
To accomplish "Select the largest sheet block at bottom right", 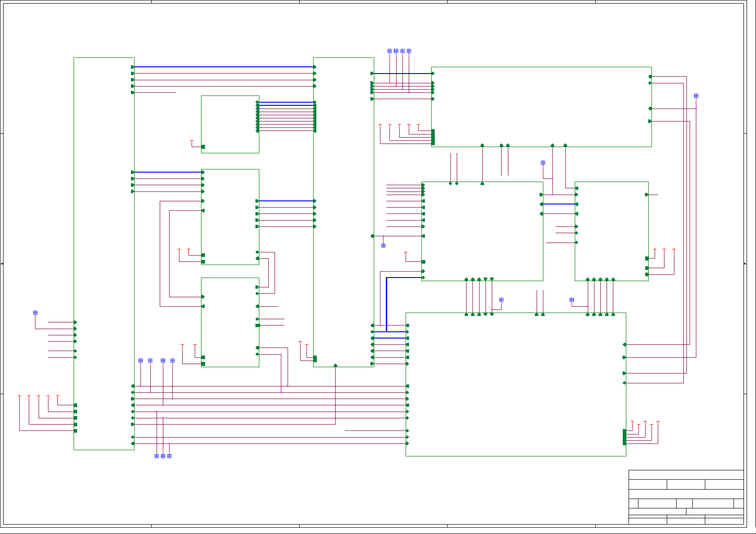I will (x=516, y=384).
